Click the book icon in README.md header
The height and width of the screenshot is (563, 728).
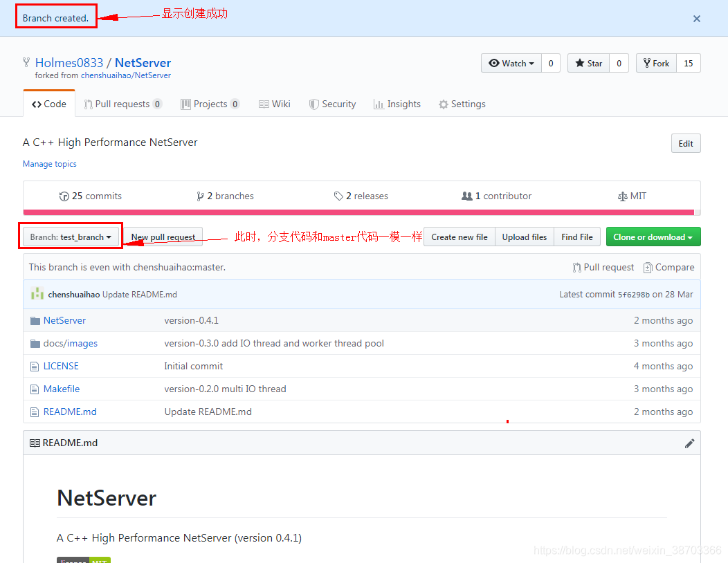35,443
